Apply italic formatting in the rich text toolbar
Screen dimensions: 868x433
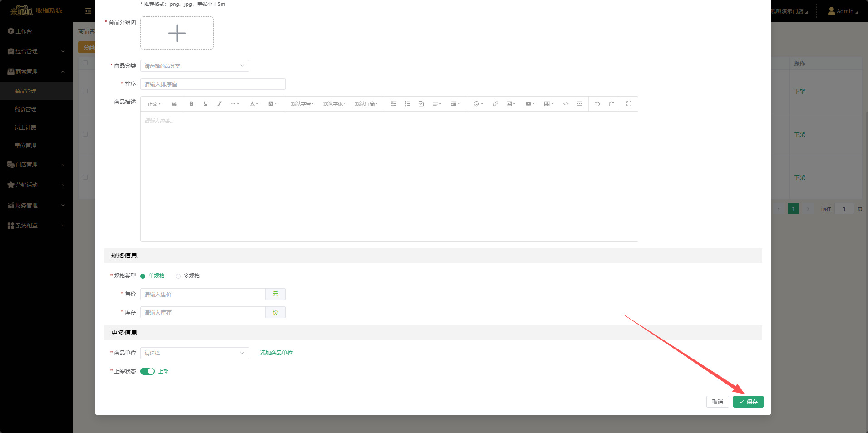tap(220, 103)
